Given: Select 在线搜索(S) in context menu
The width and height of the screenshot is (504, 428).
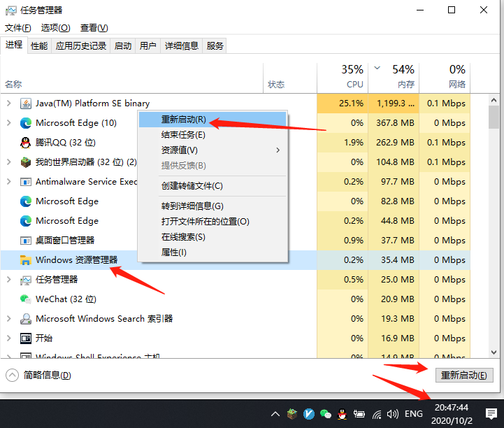Looking at the screenshot, I should coord(213,237).
